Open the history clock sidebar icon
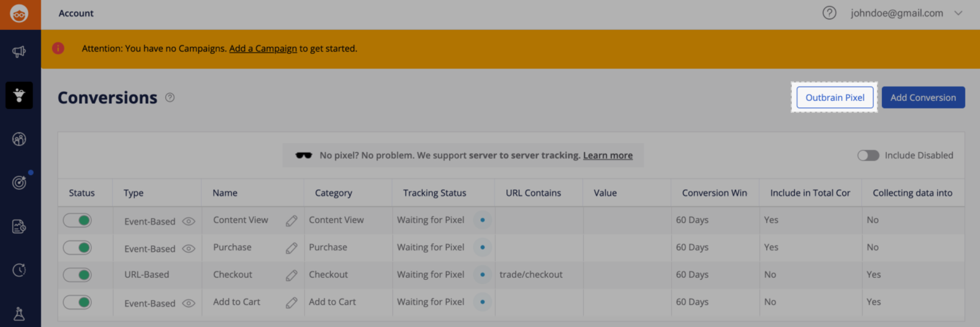This screenshot has height=327, width=980. click(19, 270)
